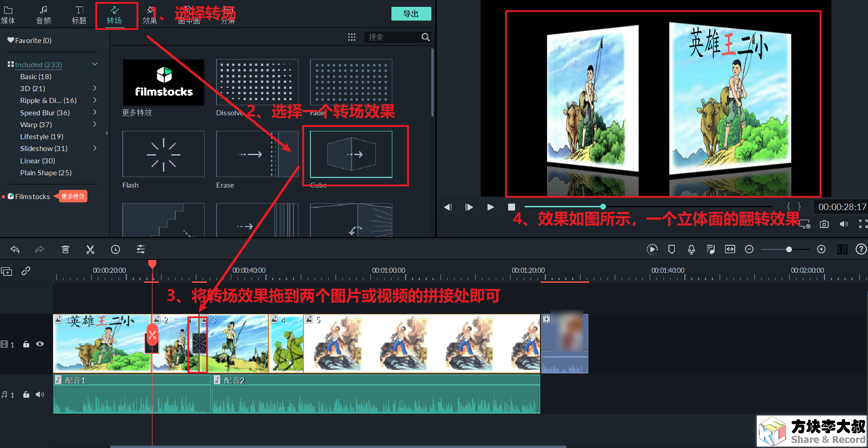Open the Media (媒体) tab
Image resolution: width=868 pixels, height=448 pixels.
(x=8, y=15)
